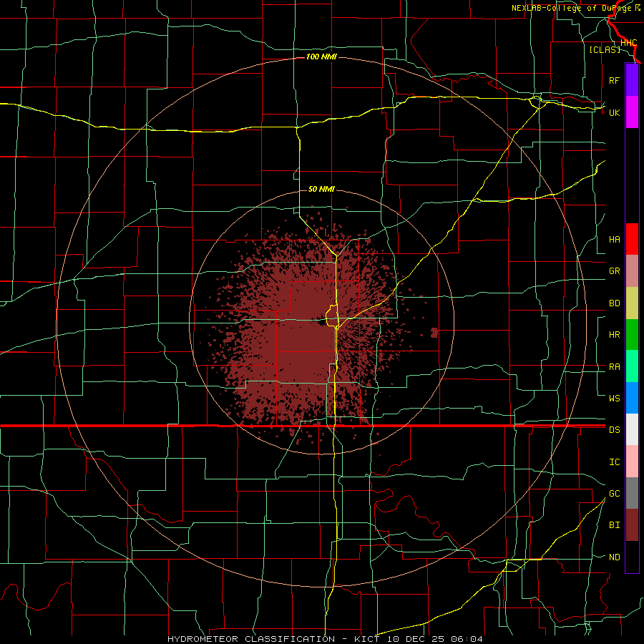Click the ND legend label
Image resolution: width=644 pixels, height=644 pixels.
point(614,557)
